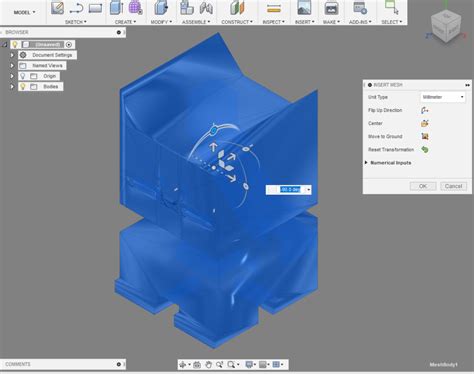Click the Zoom Window (Fit) magnifier icon

[231, 365]
